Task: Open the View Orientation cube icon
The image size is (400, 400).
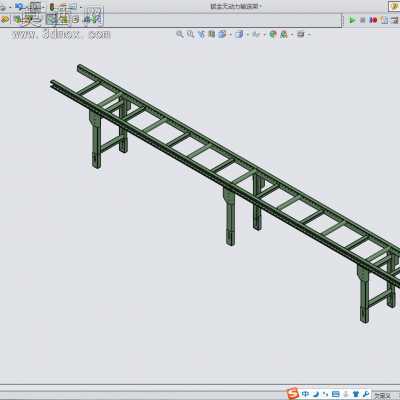Action: [x=222, y=34]
